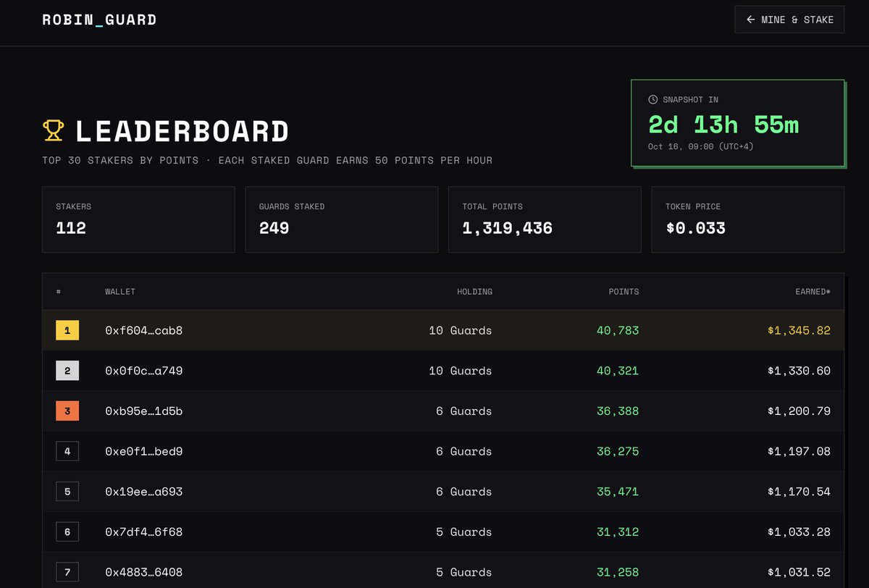Click the $1,345.82 earned amount
Screen dimensions: 869x588
[x=799, y=331]
